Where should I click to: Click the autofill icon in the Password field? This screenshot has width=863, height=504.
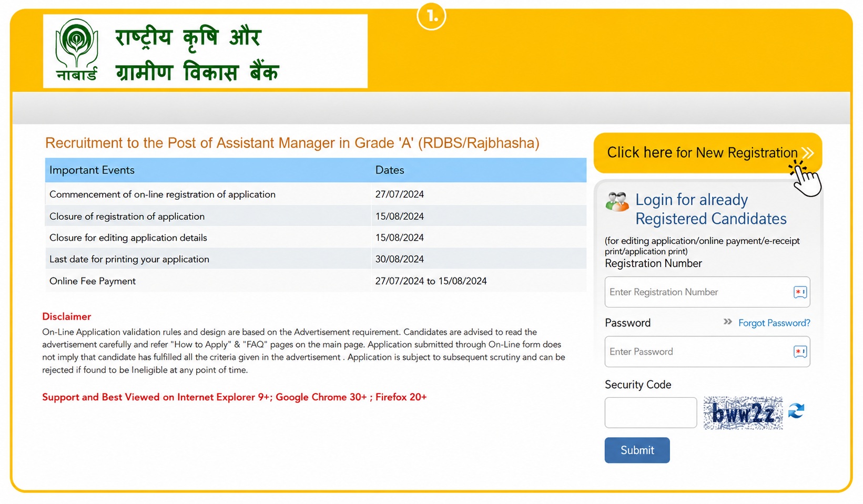click(800, 352)
